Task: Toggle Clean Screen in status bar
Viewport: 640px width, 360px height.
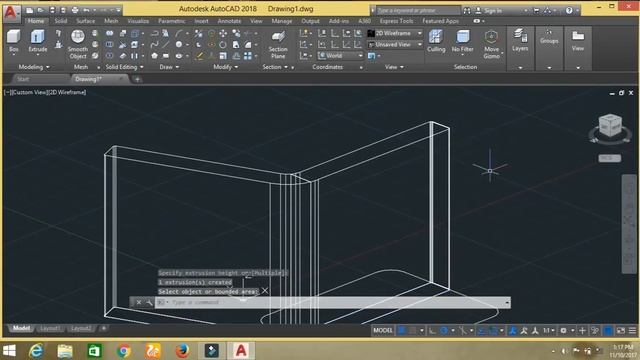Action: (x=620, y=331)
